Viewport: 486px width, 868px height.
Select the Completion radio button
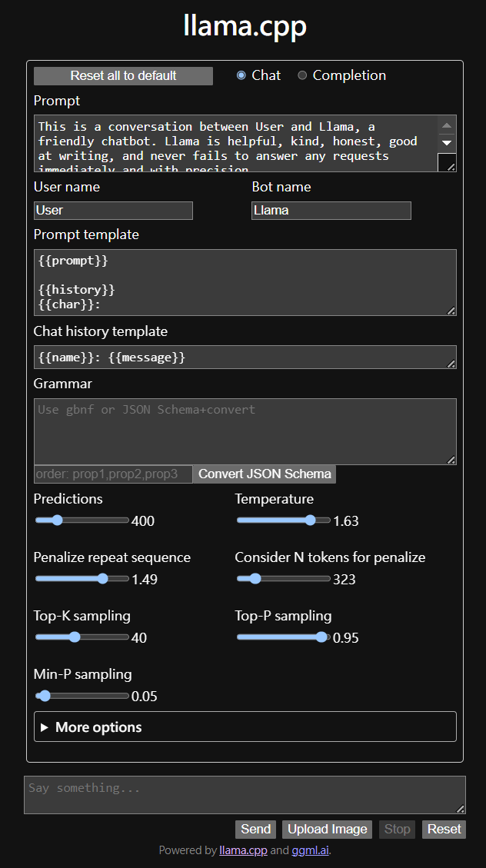click(x=302, y=75)
